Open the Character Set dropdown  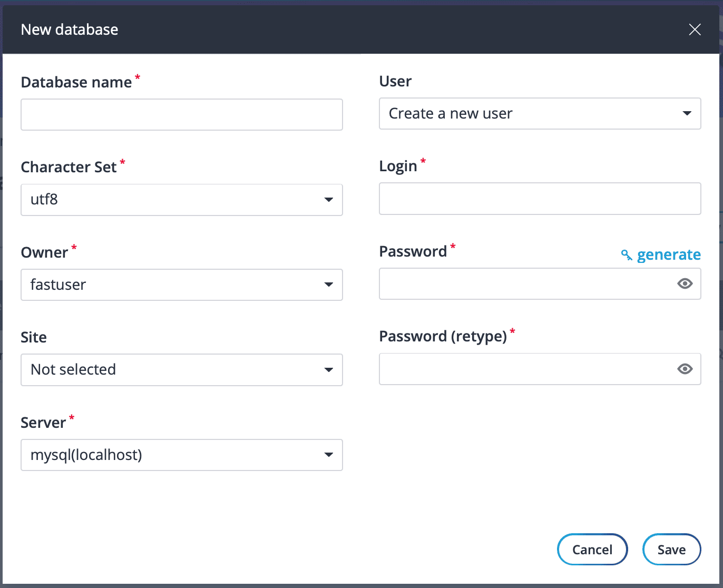tap(181, 200)
